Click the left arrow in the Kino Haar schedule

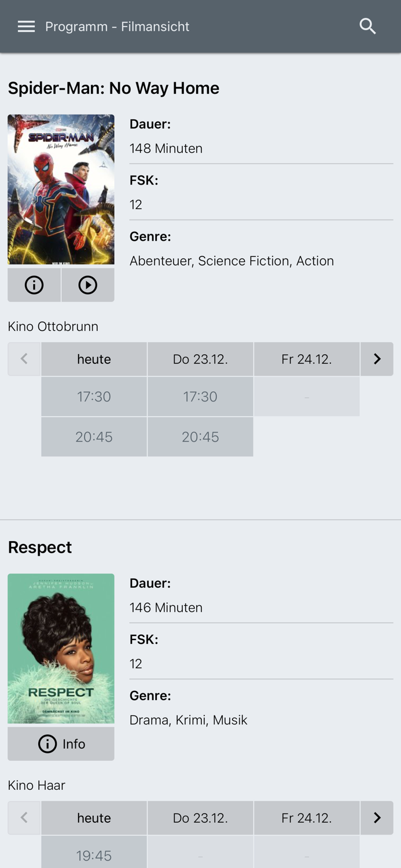24,818
